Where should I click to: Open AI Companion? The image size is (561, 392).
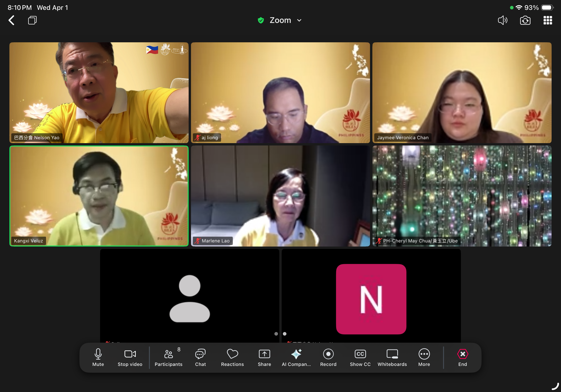pos(296,357)
